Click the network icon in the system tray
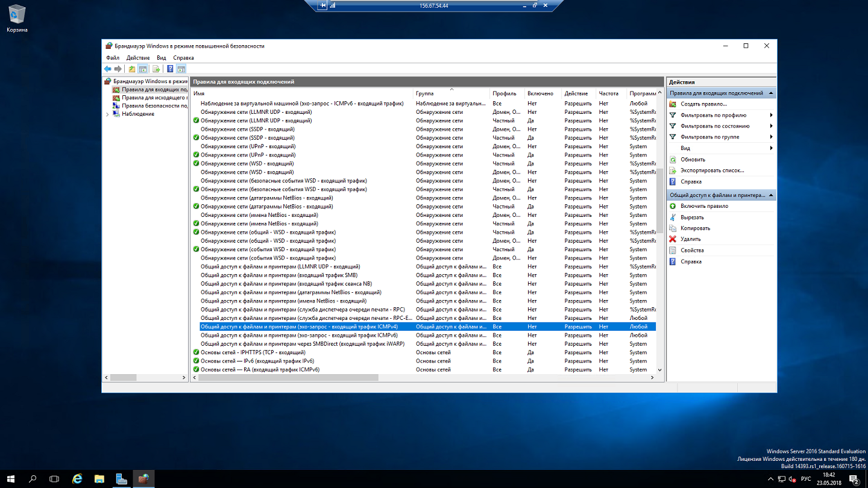This screenshot has width=868, height=488. (x=782, y=479)
